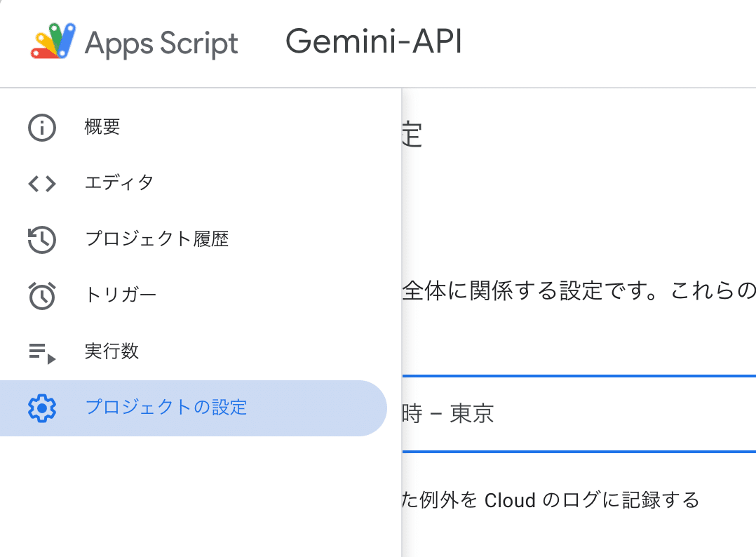
Task: Click the エディタ code brackets icon
Action: [42, 184]
